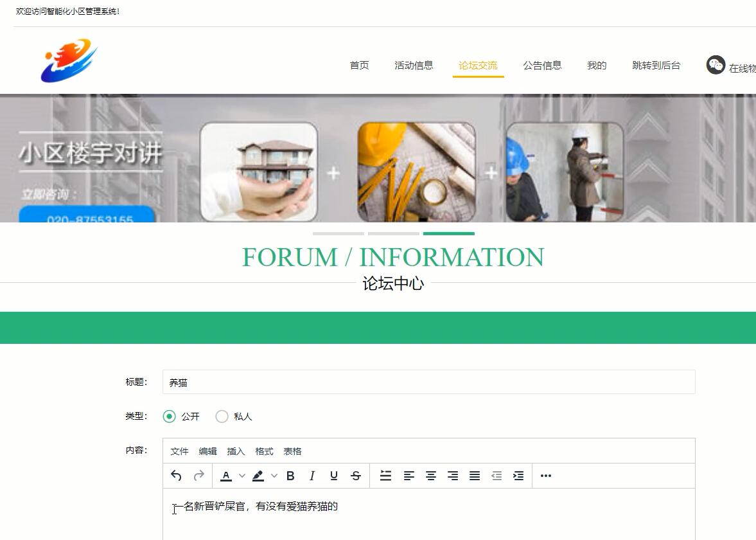756x540 pixels.
Task: Select the 公开 radio button
Action: pos(169,417)
